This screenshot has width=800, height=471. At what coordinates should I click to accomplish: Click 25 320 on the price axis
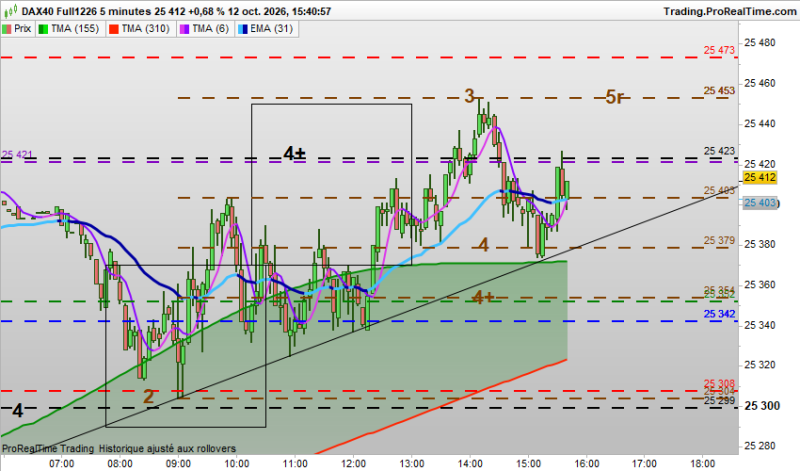pyautogui.click(x=760, y=365)
